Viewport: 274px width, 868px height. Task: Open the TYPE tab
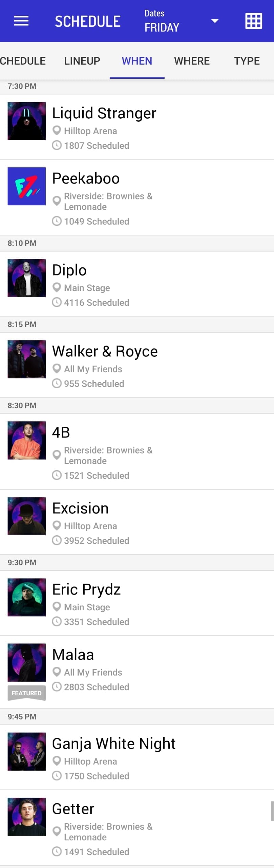(x=247, y=61)
